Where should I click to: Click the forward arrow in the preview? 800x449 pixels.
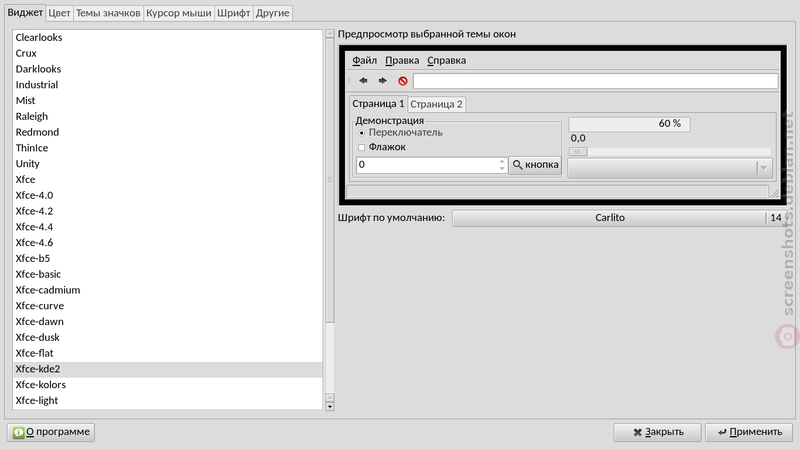pyautogui.click(x=383, y=81)
